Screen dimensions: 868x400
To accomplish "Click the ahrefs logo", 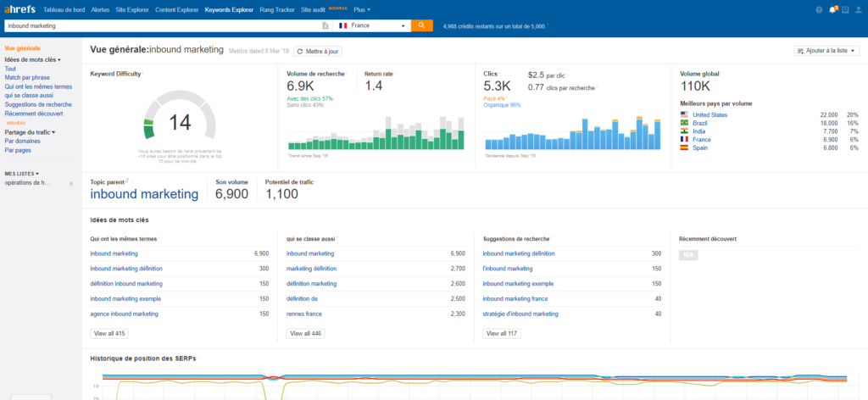I will [x=19, y=9].
